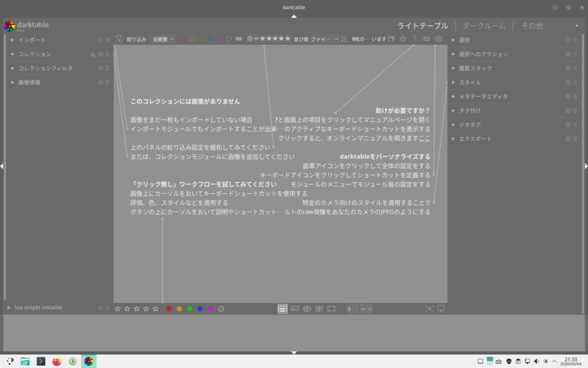Click the keyboard shortcuts icon in top toolbar
Screen dimensions: 588x368
click(x=427, y=39)
